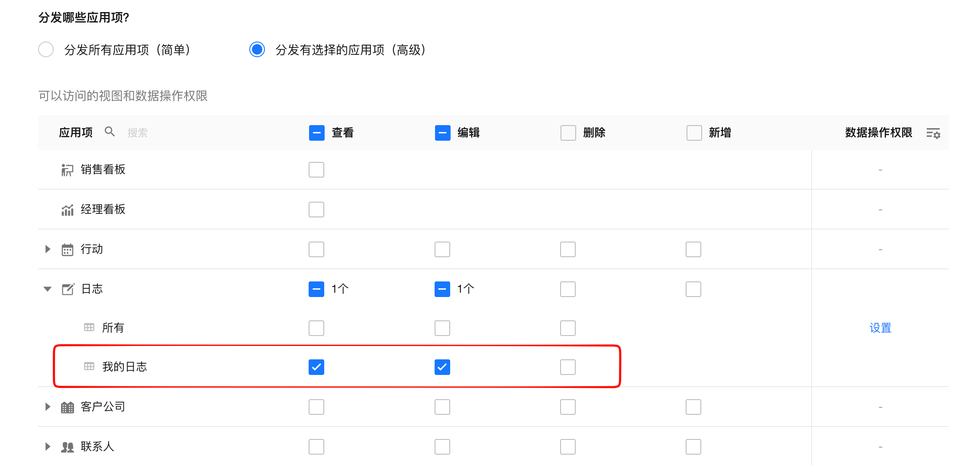Click the 客户公司 building icon
The height and width of the screenshot is (465, 980).
(67, 407)
